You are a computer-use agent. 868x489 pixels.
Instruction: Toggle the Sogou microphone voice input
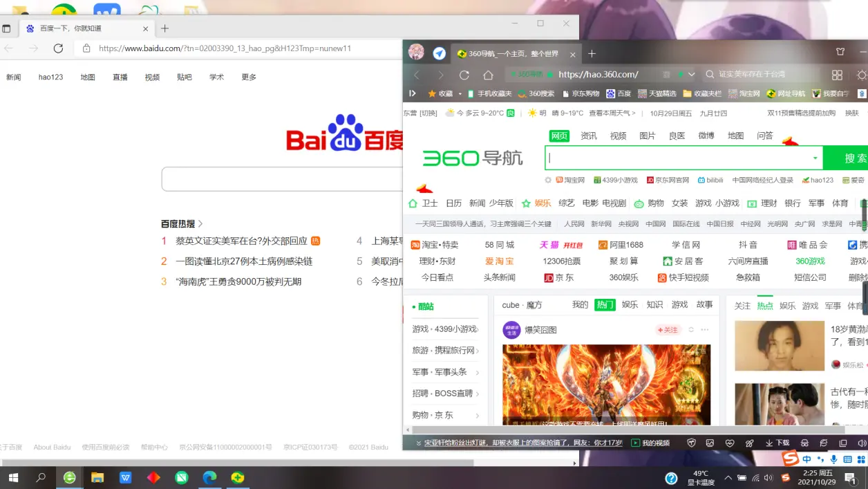[x=833, y=459]
